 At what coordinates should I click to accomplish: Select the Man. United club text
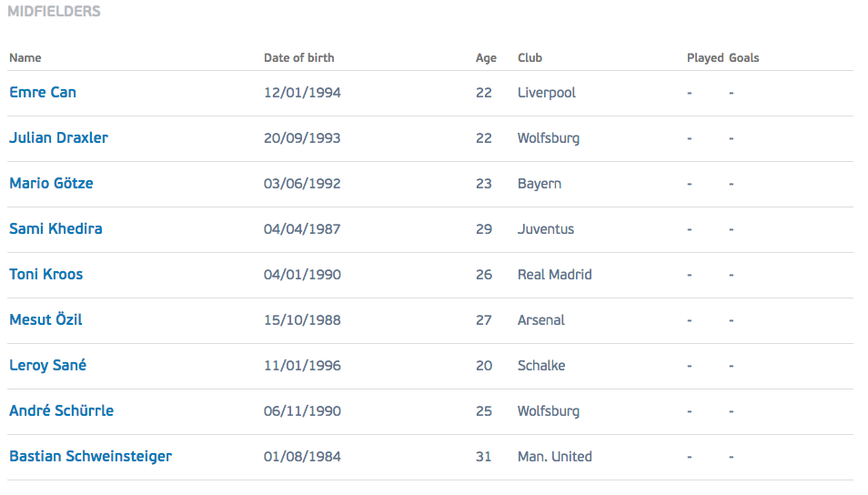tap(555, 456)
